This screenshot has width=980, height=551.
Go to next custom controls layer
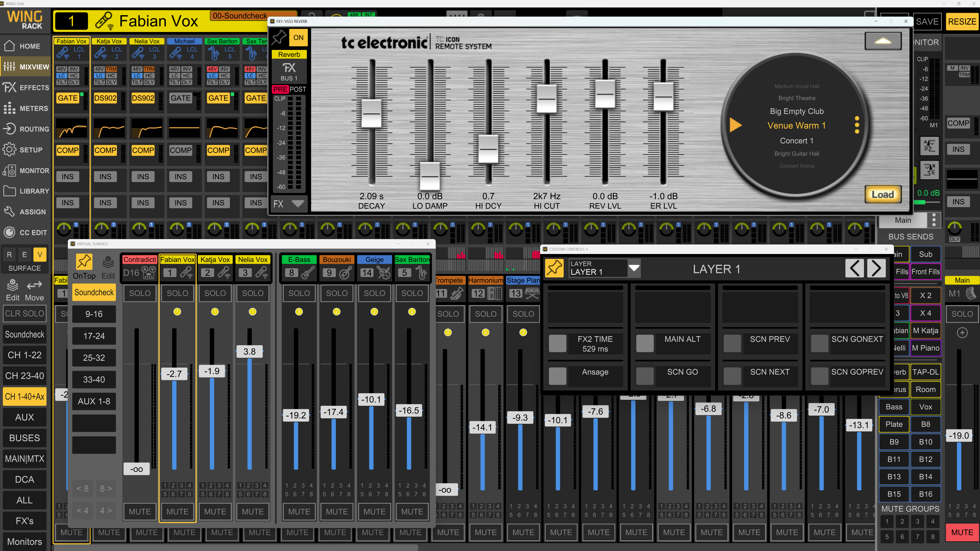tap(876, 269)
